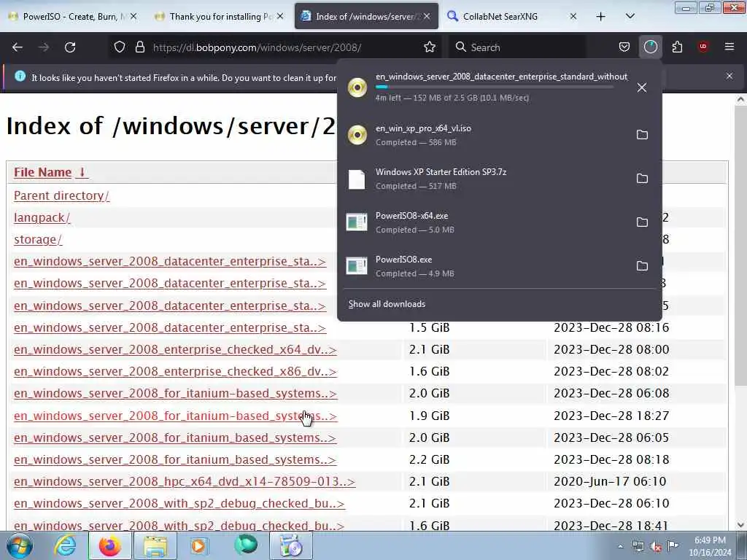The height and width of the screenshot is (560, 747).
Task: Download enterprise_checked_x86_dv file
Action: [175, 371]
